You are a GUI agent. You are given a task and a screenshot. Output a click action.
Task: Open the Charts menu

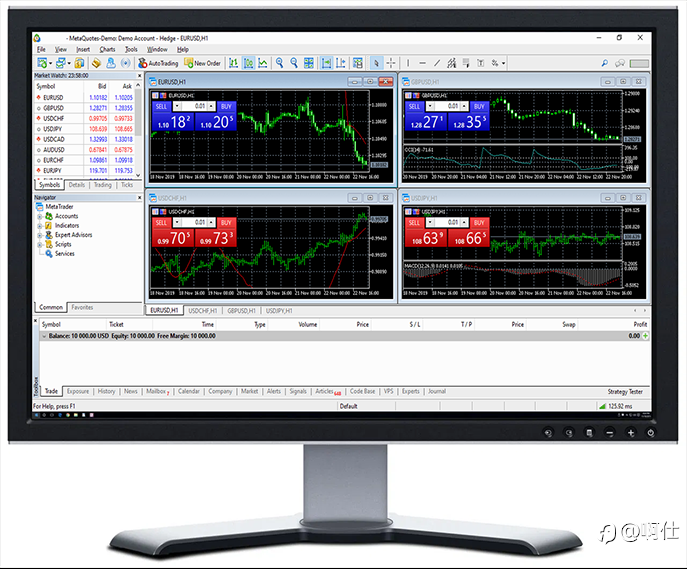pos(107,49)
